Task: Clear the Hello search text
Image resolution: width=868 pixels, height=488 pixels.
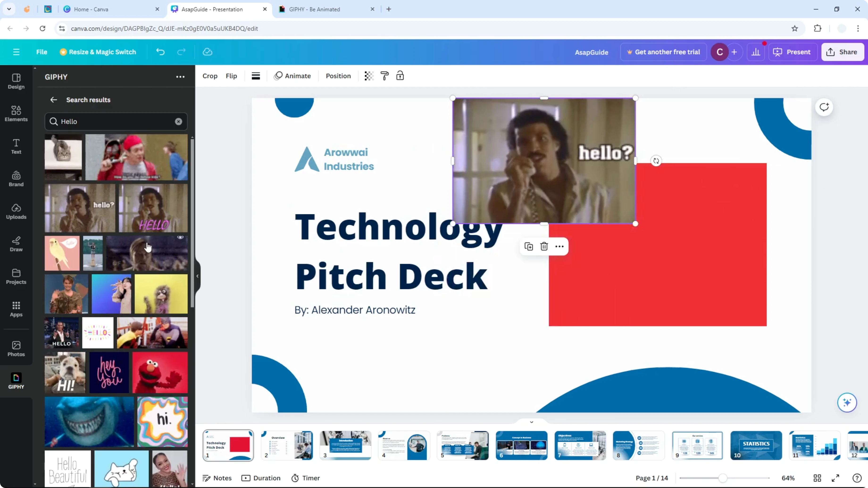Action: (x=179, y=122)
